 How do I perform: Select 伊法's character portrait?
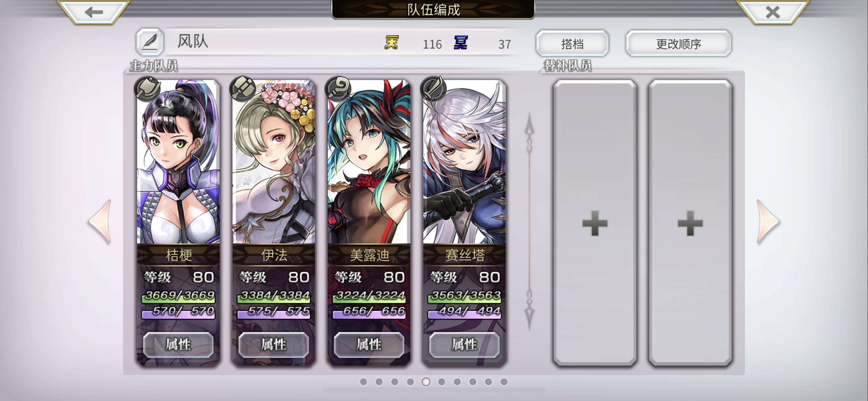click(x=274, y=162)
